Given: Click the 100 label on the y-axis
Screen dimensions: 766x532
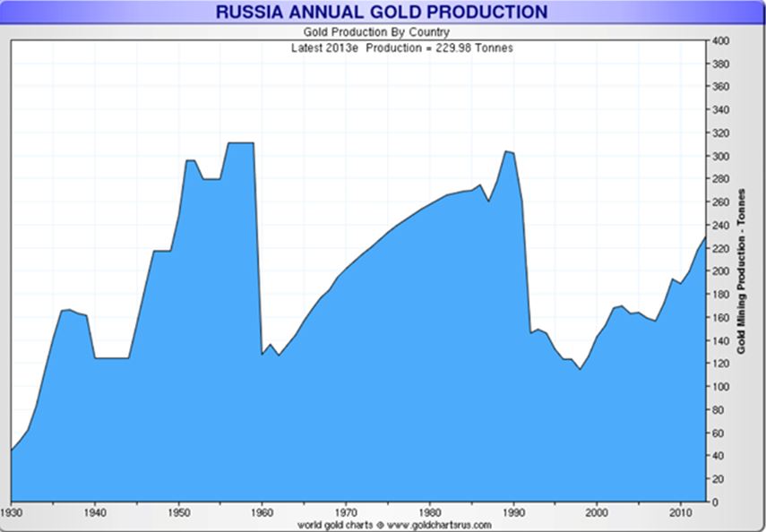Looking at the screenshot, I should [x=719, y=387].
